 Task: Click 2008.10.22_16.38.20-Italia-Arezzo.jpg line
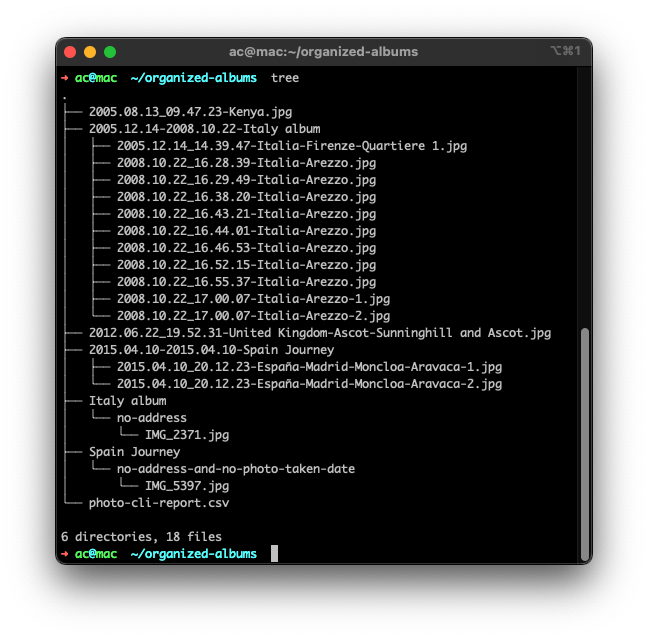[x=246, y=197]
